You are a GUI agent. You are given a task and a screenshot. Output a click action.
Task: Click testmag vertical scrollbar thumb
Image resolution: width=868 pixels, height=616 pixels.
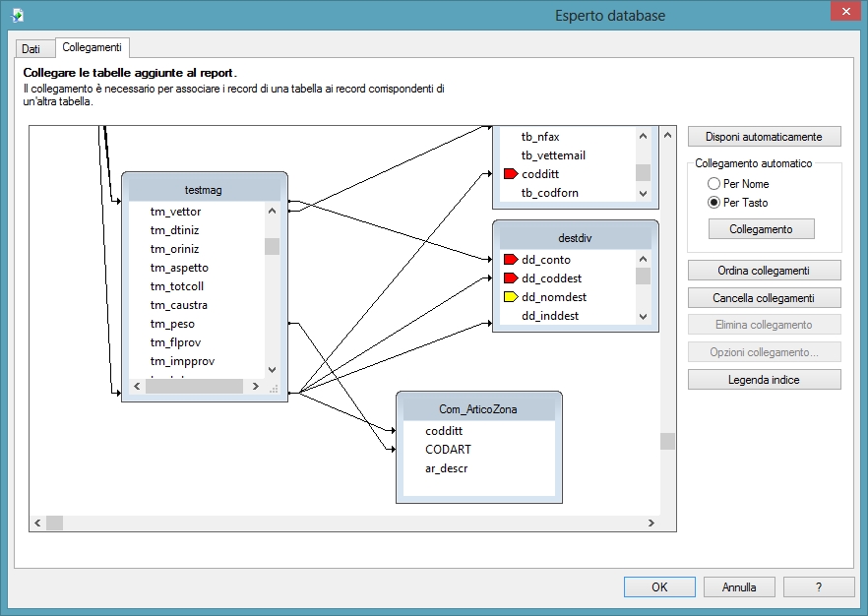click(272, 246)
